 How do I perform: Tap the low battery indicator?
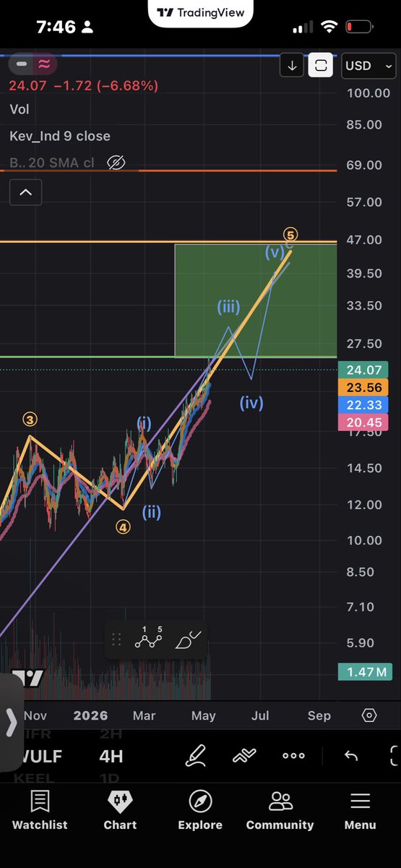[x=358, y=27]
